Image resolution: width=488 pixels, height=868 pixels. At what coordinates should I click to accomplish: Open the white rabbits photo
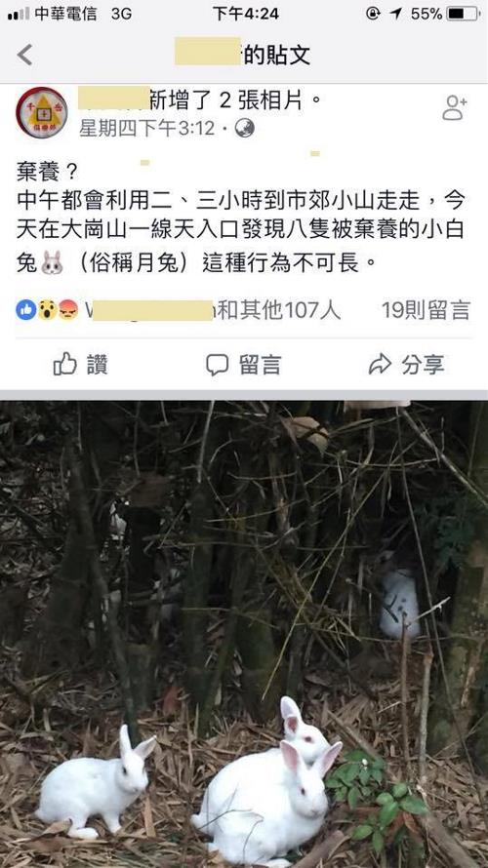[x=244, y=634]
